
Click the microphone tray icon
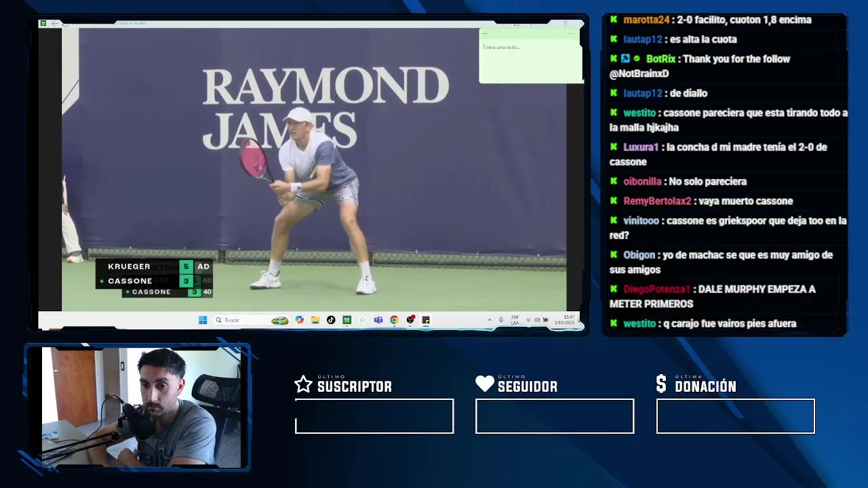pyautogui.click(x=501, y=320)
